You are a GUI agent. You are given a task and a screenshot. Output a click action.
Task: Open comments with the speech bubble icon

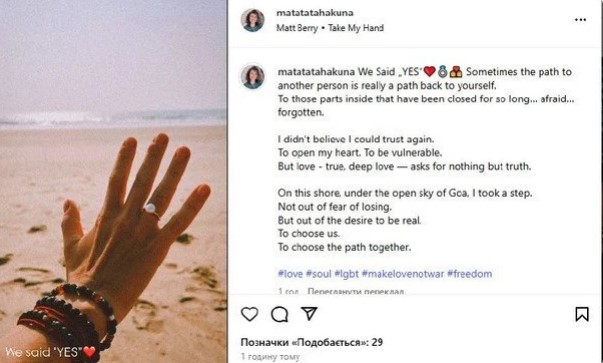[280, 314]
